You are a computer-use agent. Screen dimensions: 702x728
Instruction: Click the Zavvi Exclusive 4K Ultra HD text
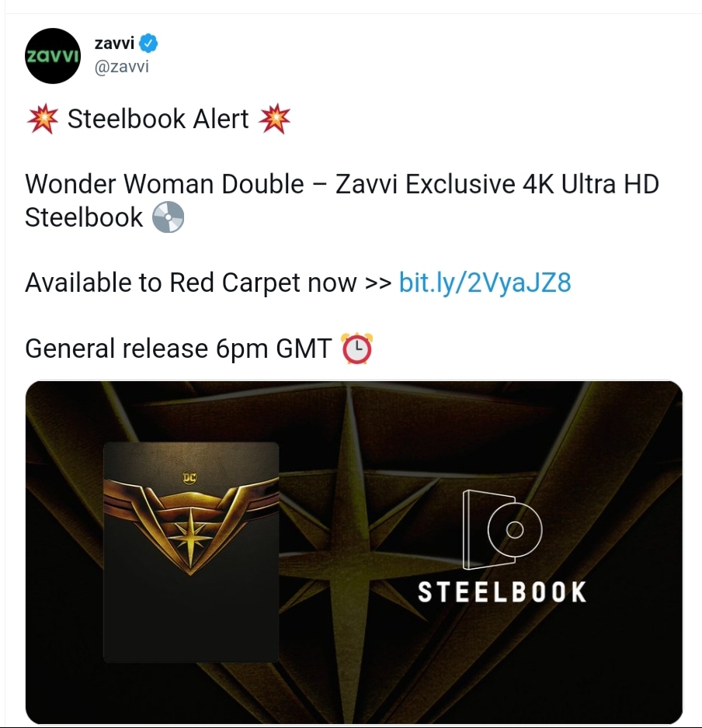pyautogui.click(x=497, y=184)
